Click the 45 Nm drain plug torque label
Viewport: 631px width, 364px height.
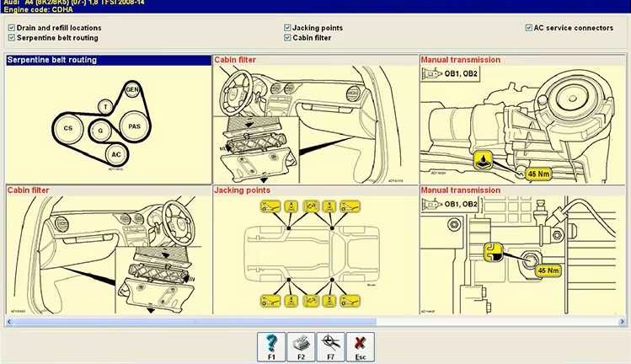tap(538, 174)
